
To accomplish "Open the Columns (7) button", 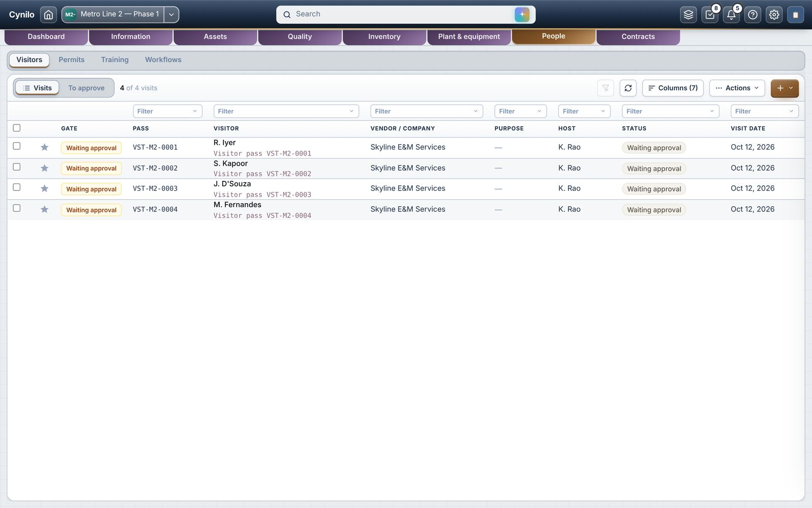I will (x=672, y=88).
